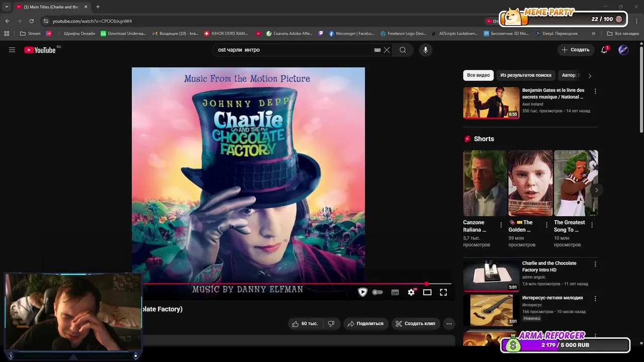Open Benjamin Gates video thumbnail
This screenshot has height=362, width=644.
click(491, 103)
